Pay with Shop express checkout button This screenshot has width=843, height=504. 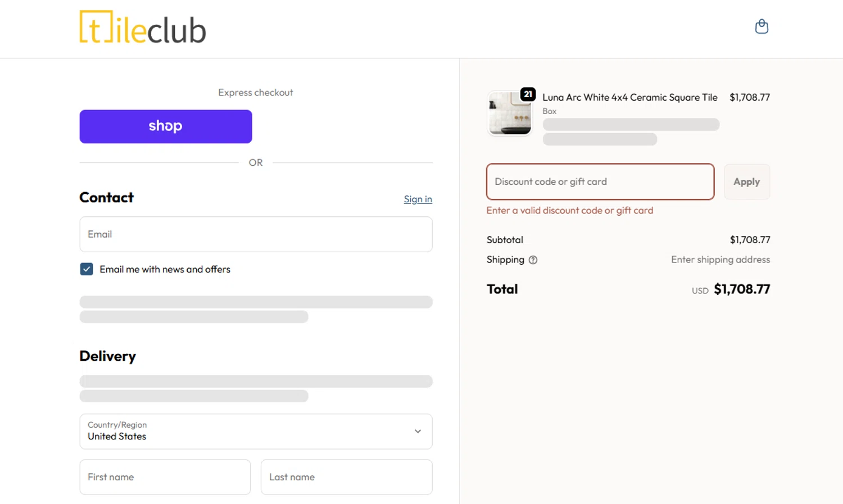click(166, 126)
